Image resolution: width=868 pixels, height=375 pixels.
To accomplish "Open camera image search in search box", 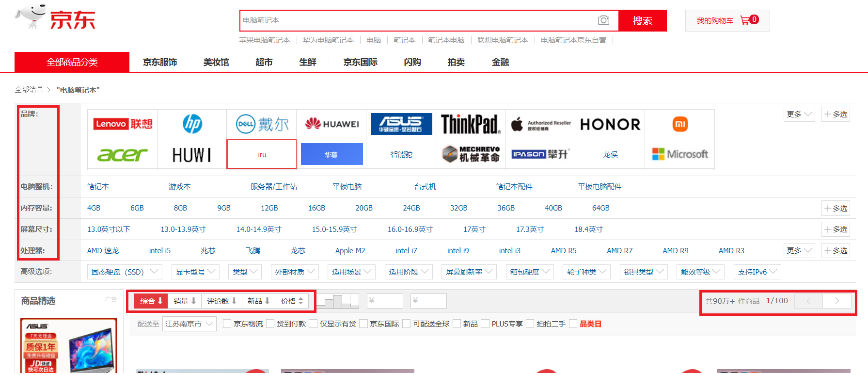I will coord(603,20).
